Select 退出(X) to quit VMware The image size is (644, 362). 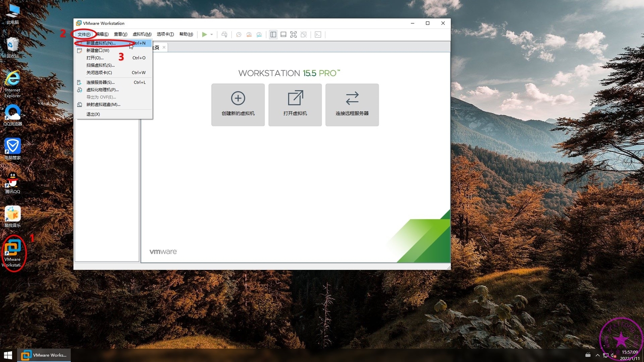point(113,114)
